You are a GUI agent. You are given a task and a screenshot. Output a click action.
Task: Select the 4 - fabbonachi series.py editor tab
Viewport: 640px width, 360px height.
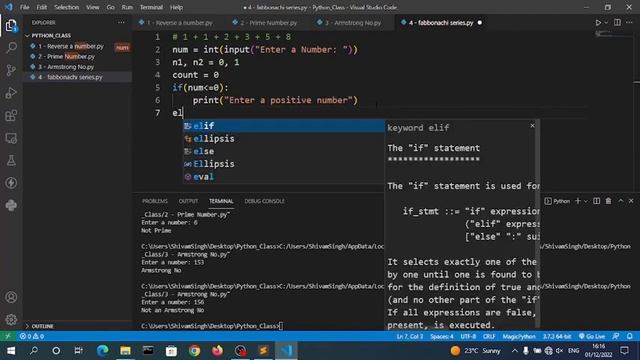pyautogui.click(x=441, y=23)
